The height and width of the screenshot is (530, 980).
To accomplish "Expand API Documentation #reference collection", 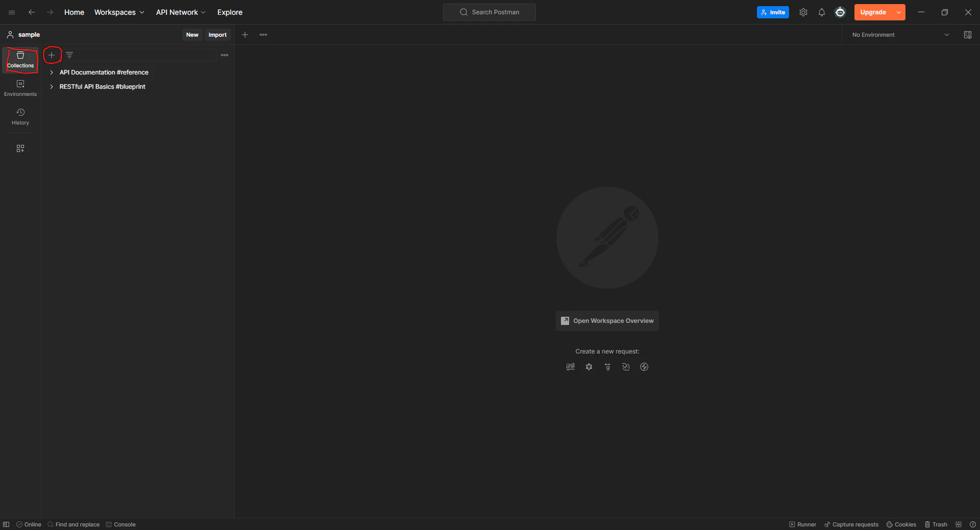I will coord(52,72).
